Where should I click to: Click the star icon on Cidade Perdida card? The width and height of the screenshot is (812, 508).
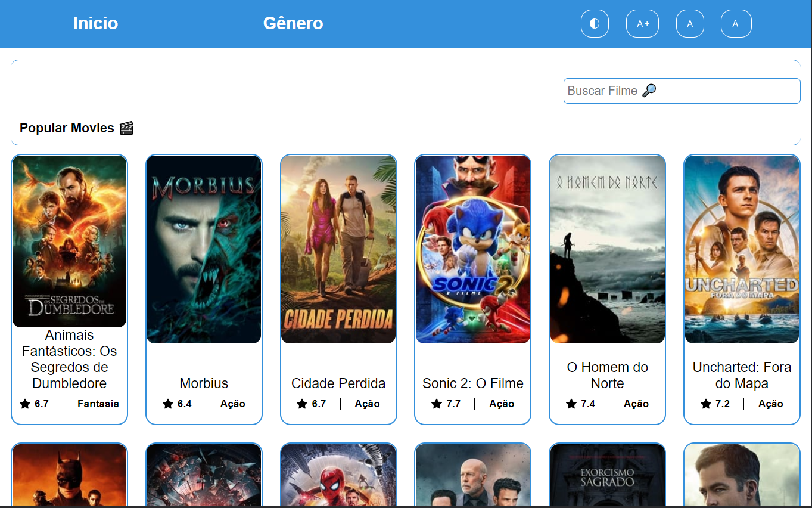(302, 404)
